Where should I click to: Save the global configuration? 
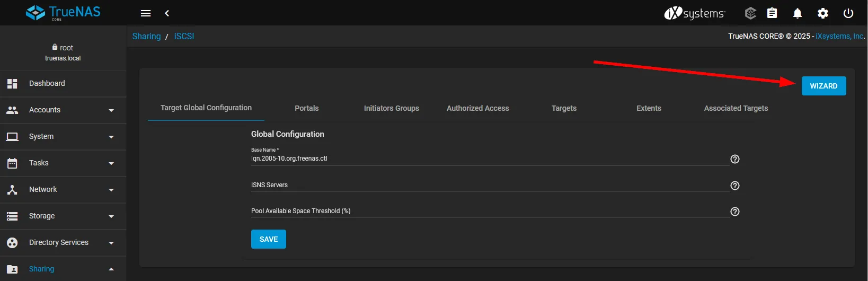(268, 239)
